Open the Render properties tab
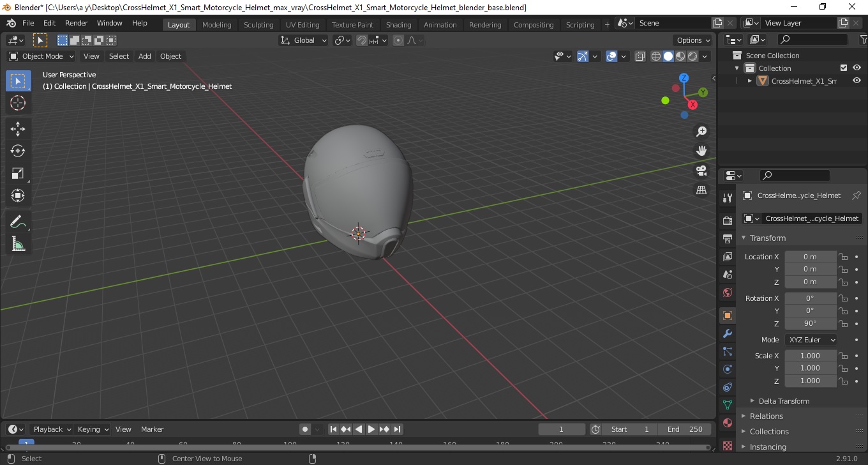 727,221
